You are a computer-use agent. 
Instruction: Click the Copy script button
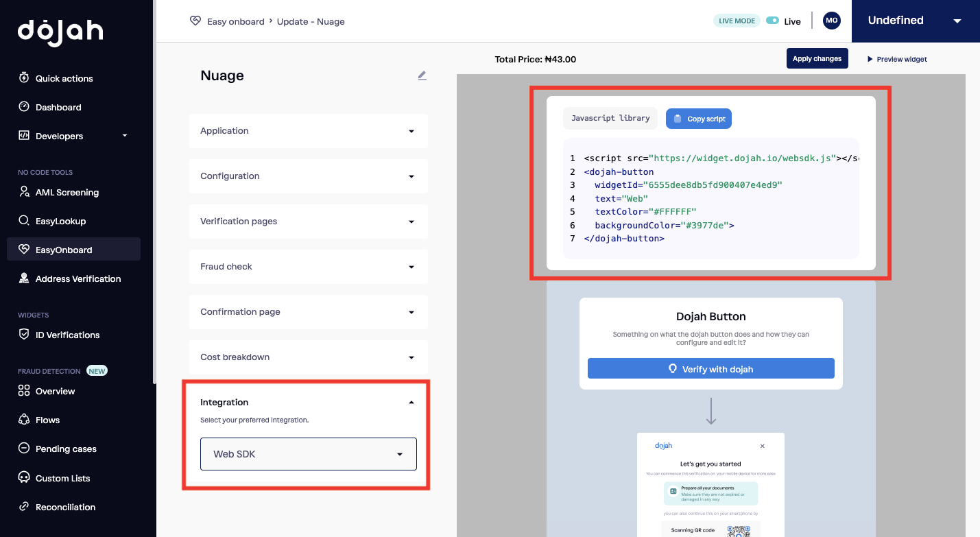pyautogui.click(x=698, y=119)
